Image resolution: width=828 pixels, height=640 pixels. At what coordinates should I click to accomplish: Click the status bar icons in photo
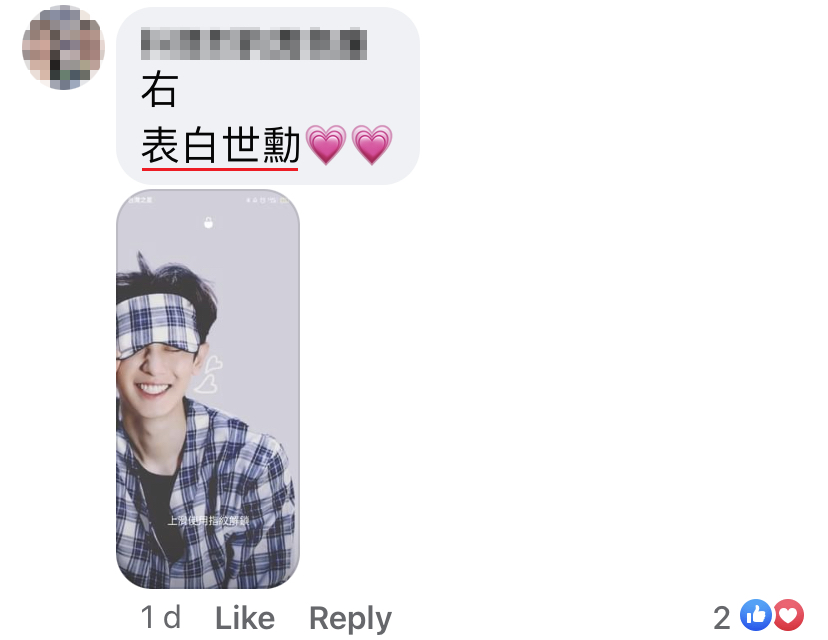point(267,200)
